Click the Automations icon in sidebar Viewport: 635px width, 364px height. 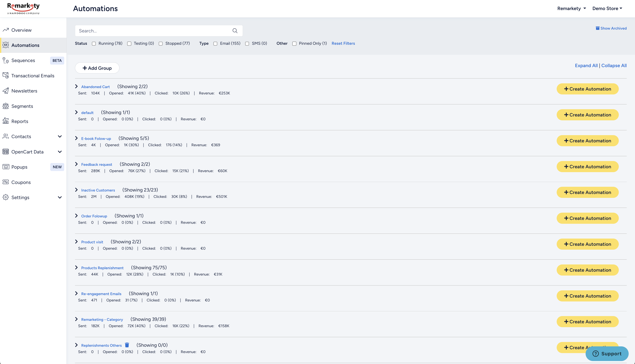coord(5,45)
